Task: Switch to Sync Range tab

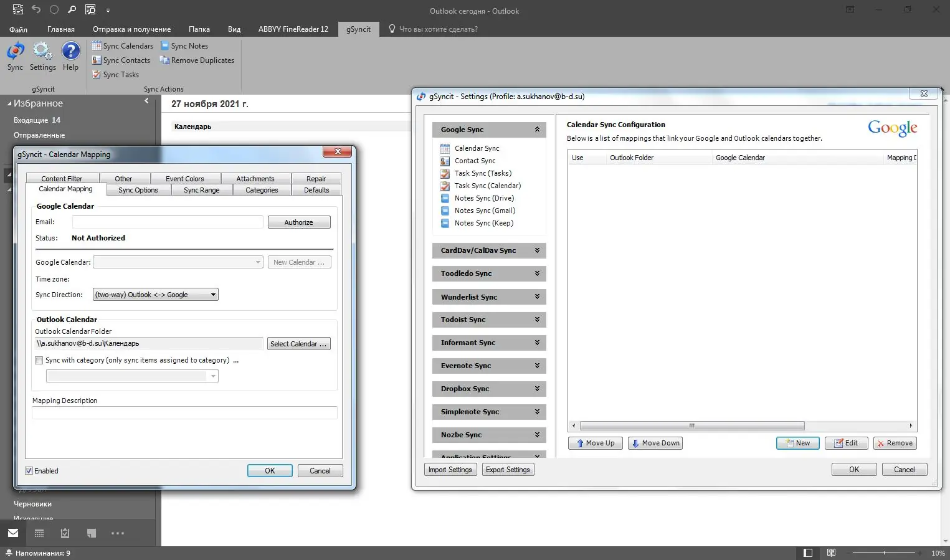Action: (201, 190)
